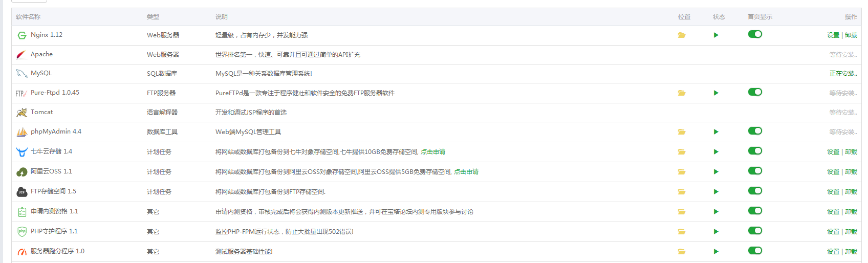This screenshot has width=868, height=263.
Task: Click the 服务器跑分程序 gauge icon
Action: pyautogui.click(x=21, y=252)
